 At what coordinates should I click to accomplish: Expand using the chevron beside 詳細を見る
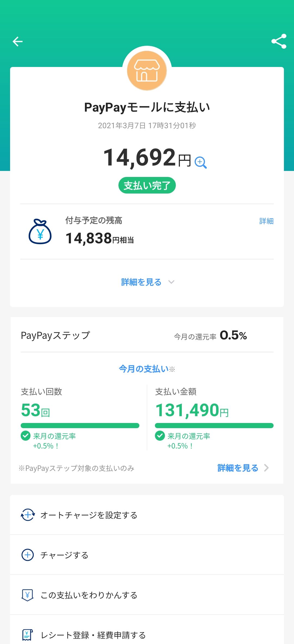pos(171,282)
